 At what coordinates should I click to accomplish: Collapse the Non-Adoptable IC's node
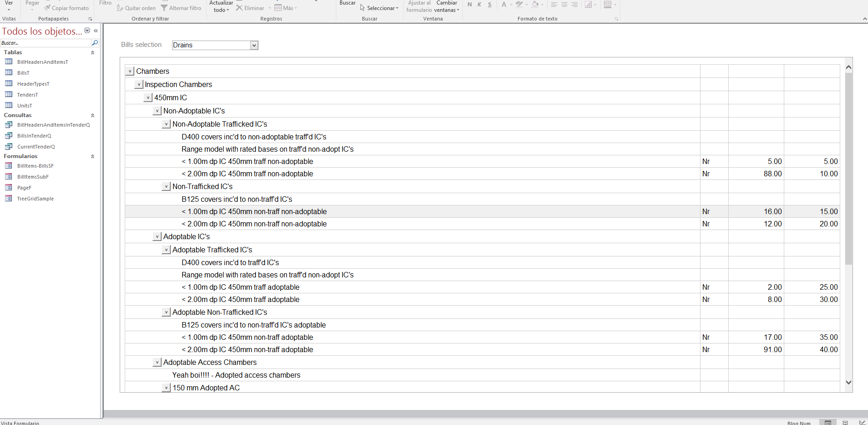tap(157, 111)
